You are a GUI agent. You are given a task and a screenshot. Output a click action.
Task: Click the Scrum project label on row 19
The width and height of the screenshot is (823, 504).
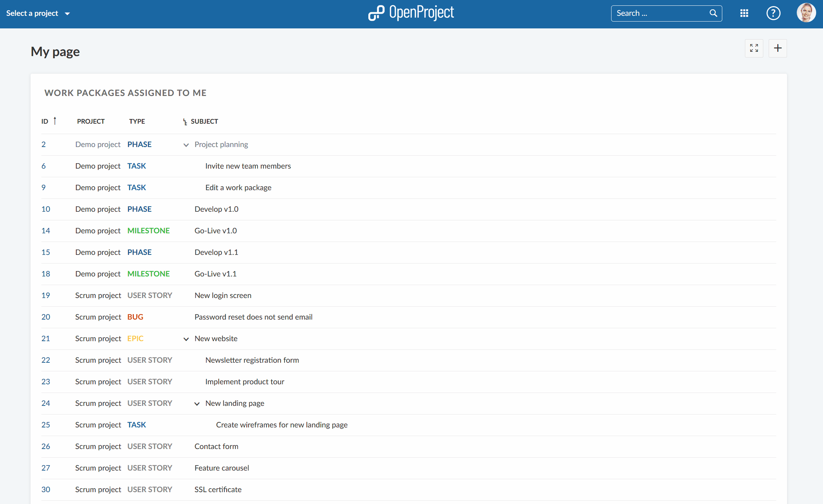97,295
